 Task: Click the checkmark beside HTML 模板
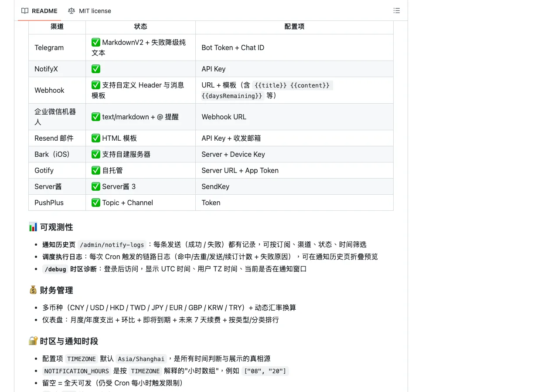96,138
